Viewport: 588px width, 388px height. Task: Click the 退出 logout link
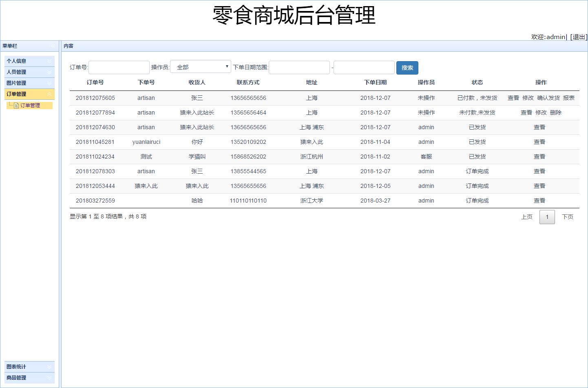click(578, 37)
